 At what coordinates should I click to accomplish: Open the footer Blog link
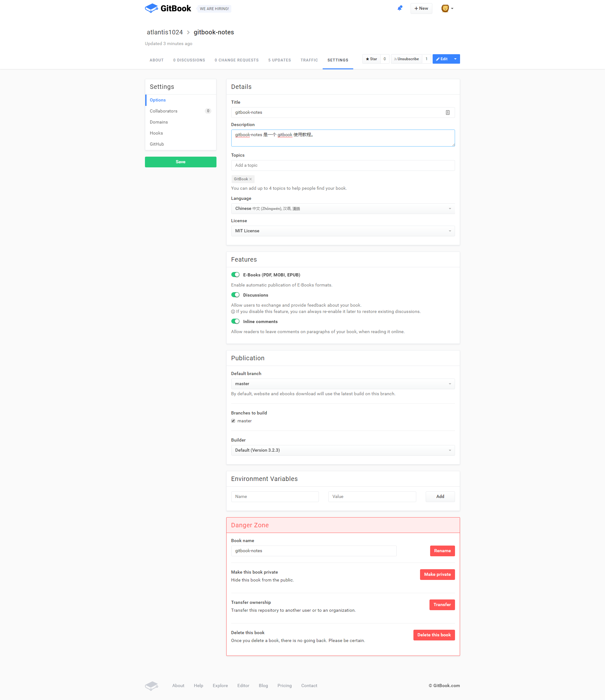[x=263, y=686]
